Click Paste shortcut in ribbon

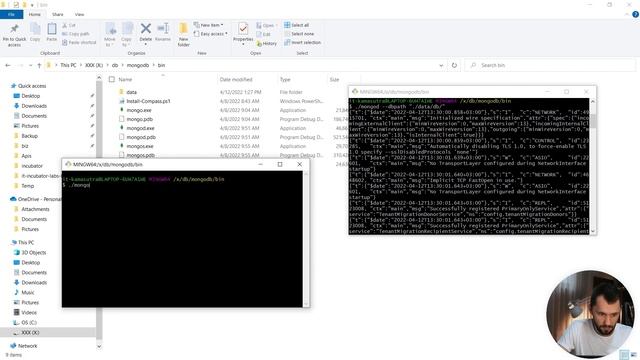[x=79, y=42]
